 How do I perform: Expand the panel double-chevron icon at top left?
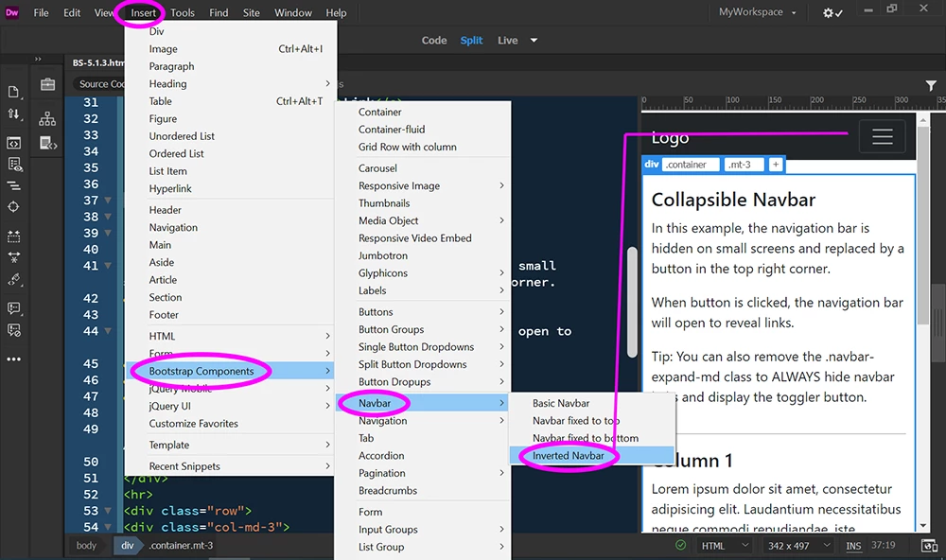38,59
